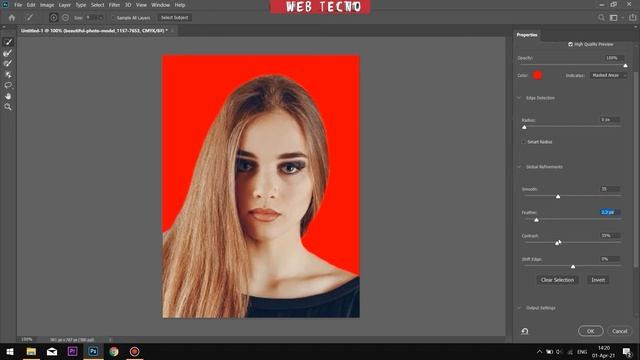Click the search magnifier icon
Image resolution: width=640 pixels, height=360 pixels.
[x=601, y=18]
